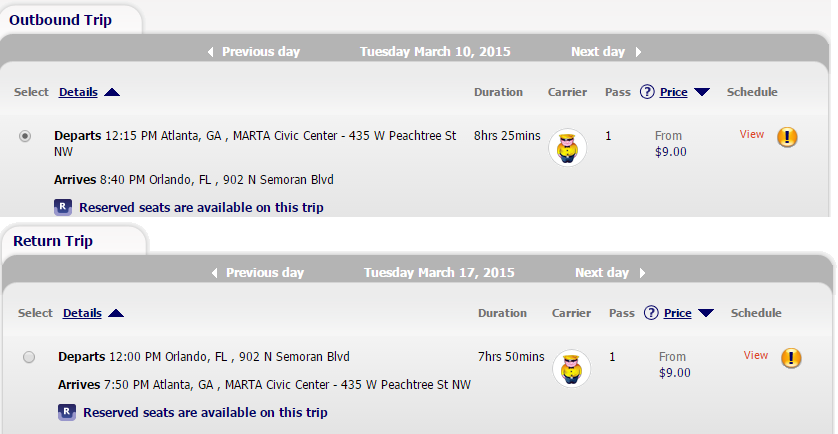
Task: Go to Next day for outbound trip
Action: tap(606, 52)
